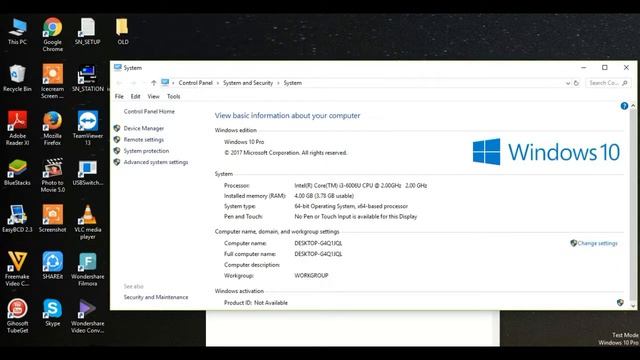The image size is (640, 360).
Task: Select the Skype desktop icon
Action: [x=53, y=313]
